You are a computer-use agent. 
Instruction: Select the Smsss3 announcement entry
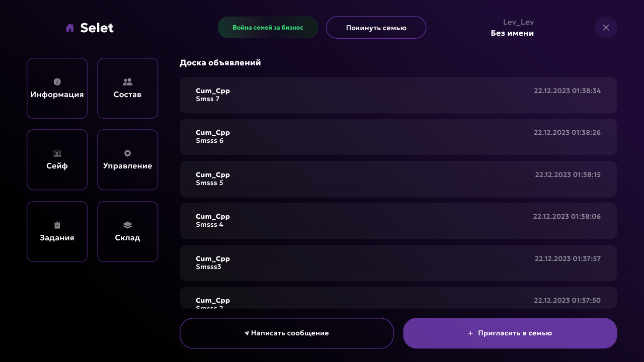(398, 263)
